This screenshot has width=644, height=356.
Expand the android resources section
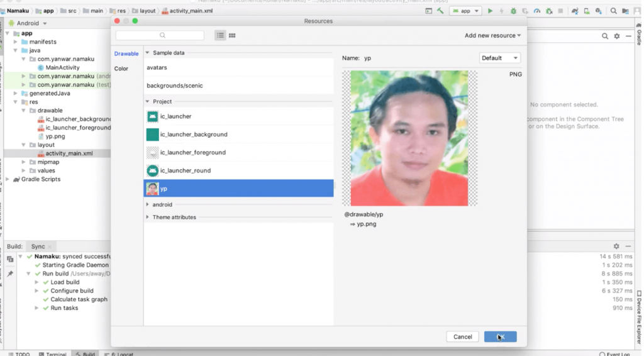[x=148, y=204]
